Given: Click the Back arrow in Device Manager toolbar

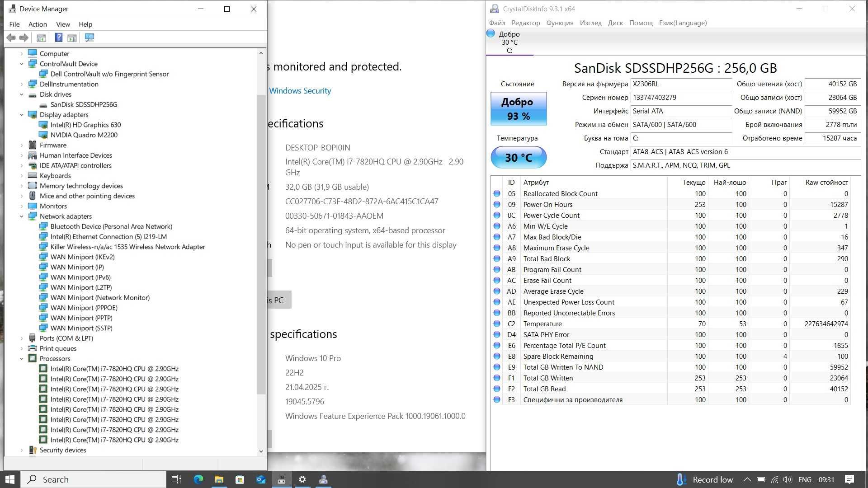Looking at the screenshot, I should coord(11,38).
